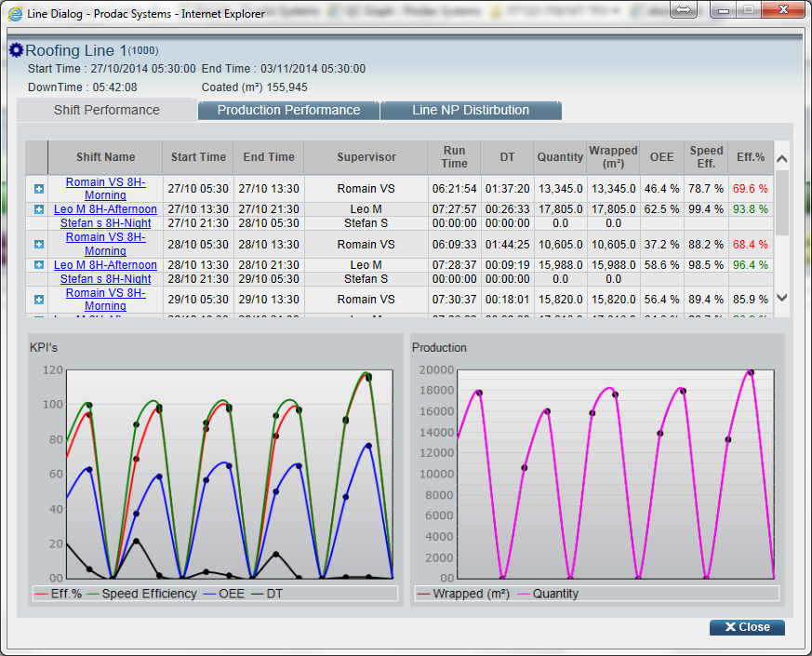The height and width of the screenshot is (656, 812).
Task: Click the double-arrow button in the title bar
Action: click(x=683, y=9)
